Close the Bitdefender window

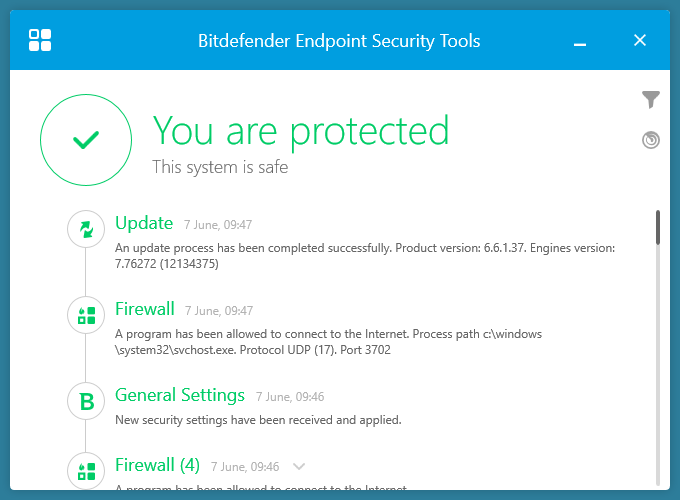[640, 40]
